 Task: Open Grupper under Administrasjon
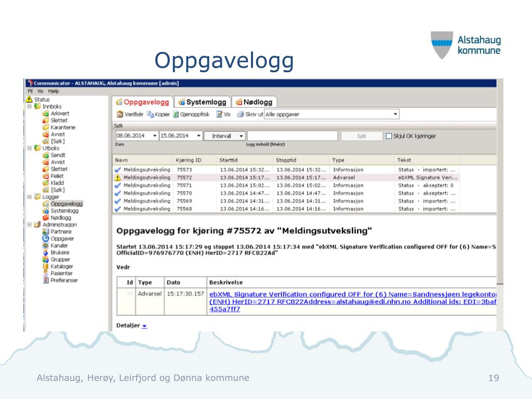coord(56,259)
